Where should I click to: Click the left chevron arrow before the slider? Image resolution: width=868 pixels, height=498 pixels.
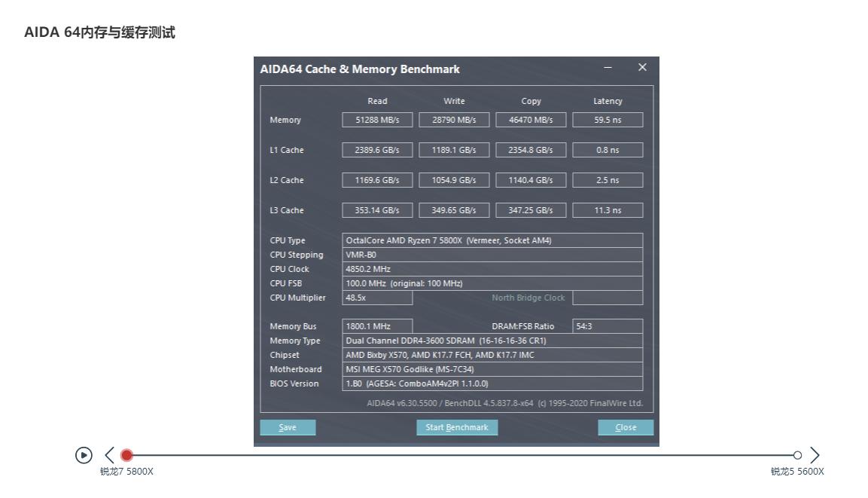108,455
